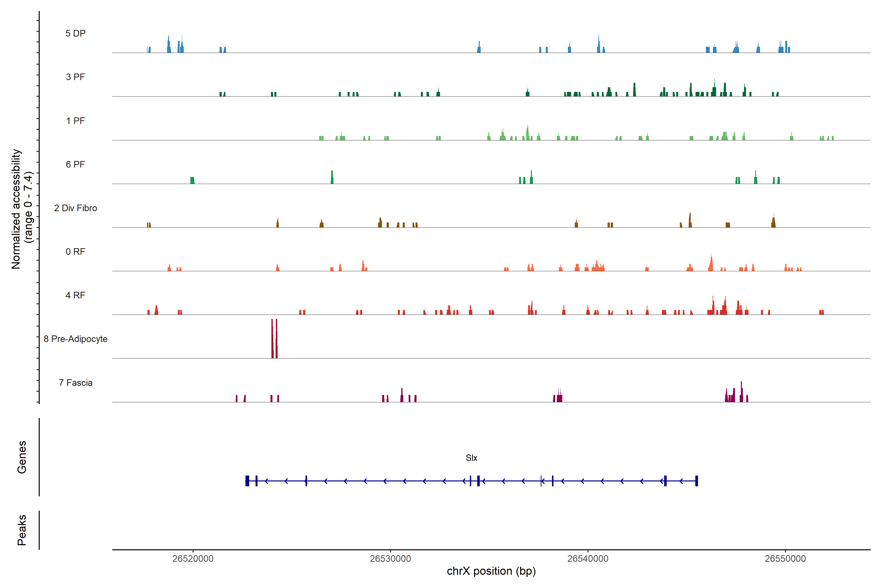Click the chrX position axis title
The width and height of the screenshot is (882, 588).
(491, 571)
